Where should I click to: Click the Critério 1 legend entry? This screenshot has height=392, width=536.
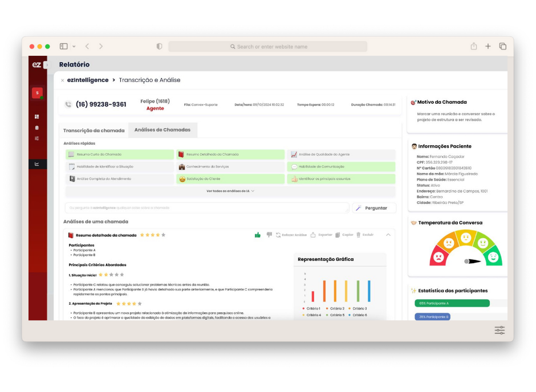pos(311,308)
